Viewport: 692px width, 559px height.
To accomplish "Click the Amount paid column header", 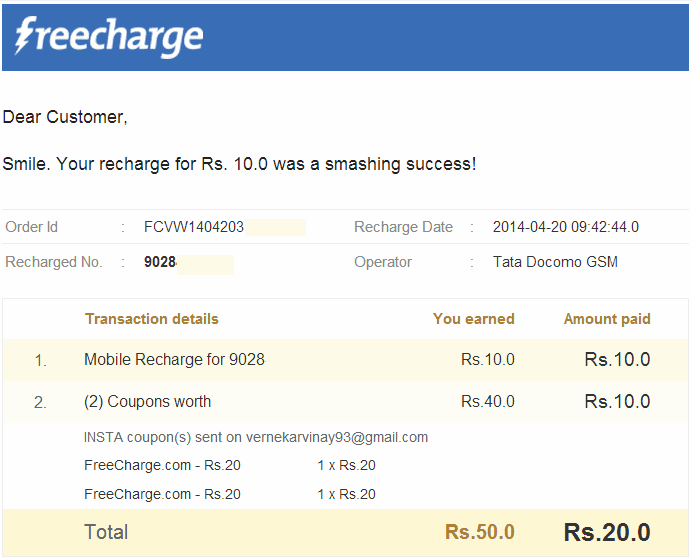I will coord(607,319).
